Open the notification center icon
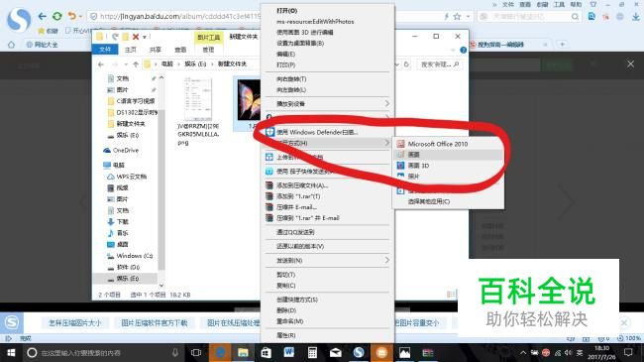Screen dimensions: 644x362 pyautogui.click(x=628, y=352)
